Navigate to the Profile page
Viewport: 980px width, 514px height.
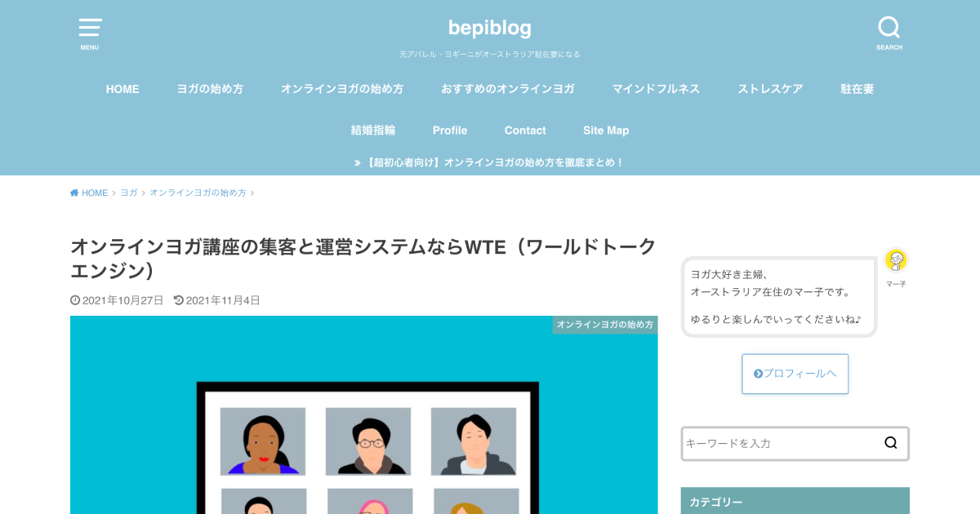[450, 131]
